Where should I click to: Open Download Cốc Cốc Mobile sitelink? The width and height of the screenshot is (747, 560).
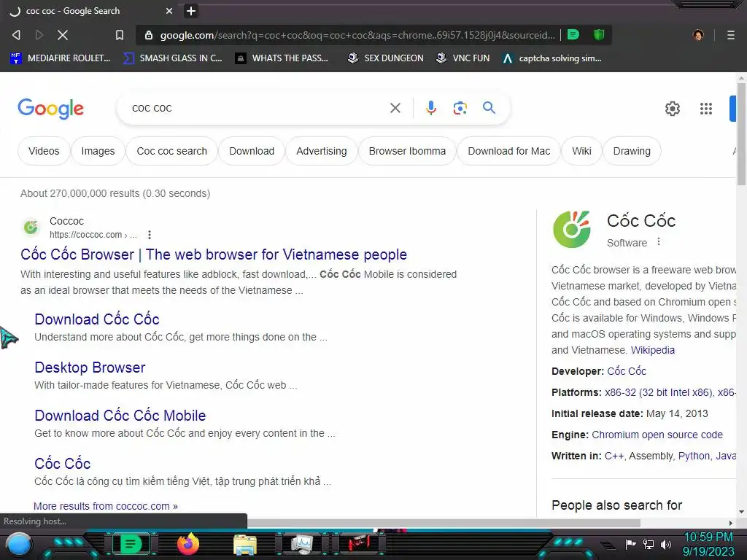[120, 415]
